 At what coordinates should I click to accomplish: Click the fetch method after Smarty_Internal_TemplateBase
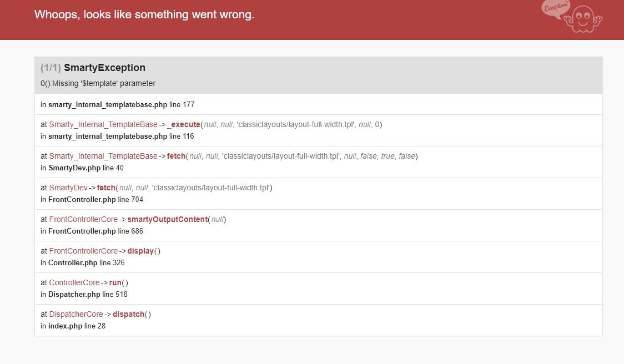[x=177, y=156]
